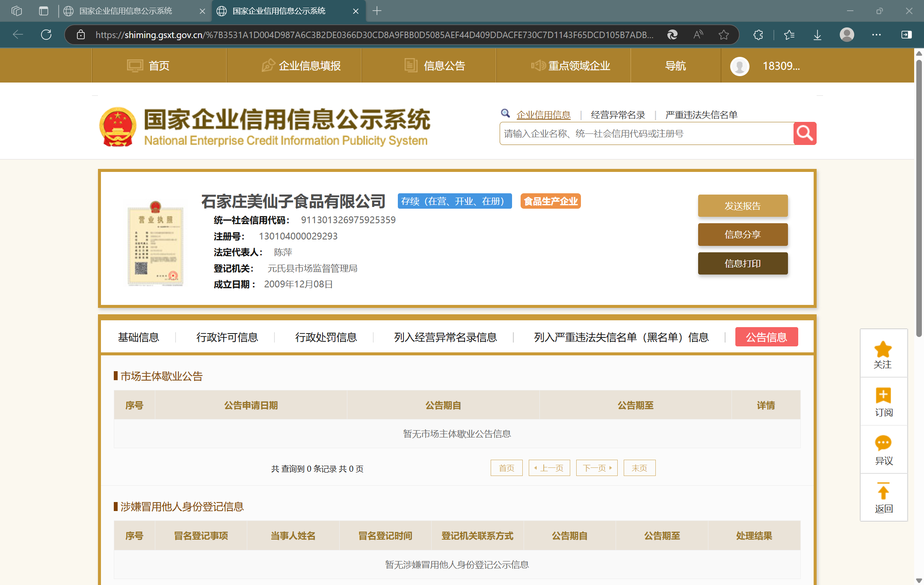The height and width of the screenshot is (585, 924).
Task: Switch to 行政许可信息 tab
Action: point(227,337)
